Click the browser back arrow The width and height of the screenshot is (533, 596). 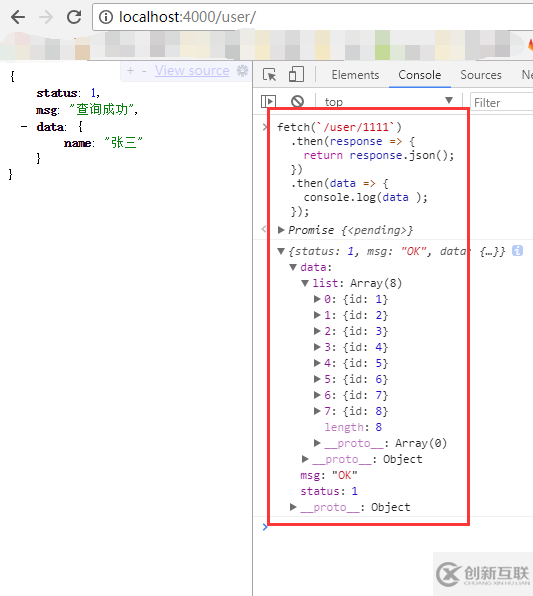click(x=17, y=17)
